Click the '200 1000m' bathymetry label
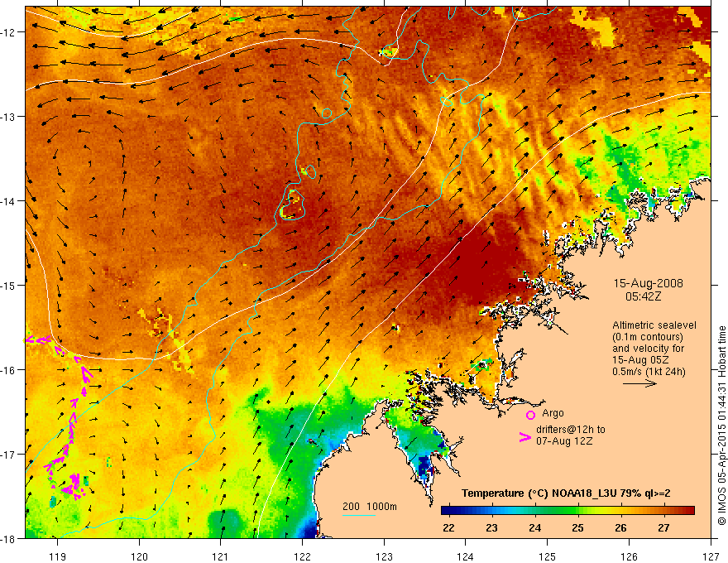The height and width of the screenshot is (563, 728). pos(370,507)
